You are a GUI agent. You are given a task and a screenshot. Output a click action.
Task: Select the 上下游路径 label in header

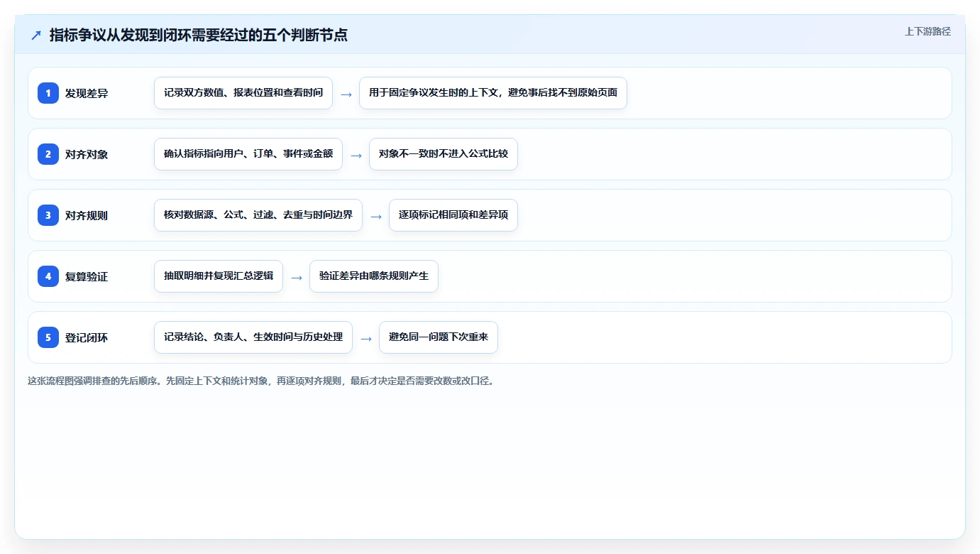tap(927, 31)
